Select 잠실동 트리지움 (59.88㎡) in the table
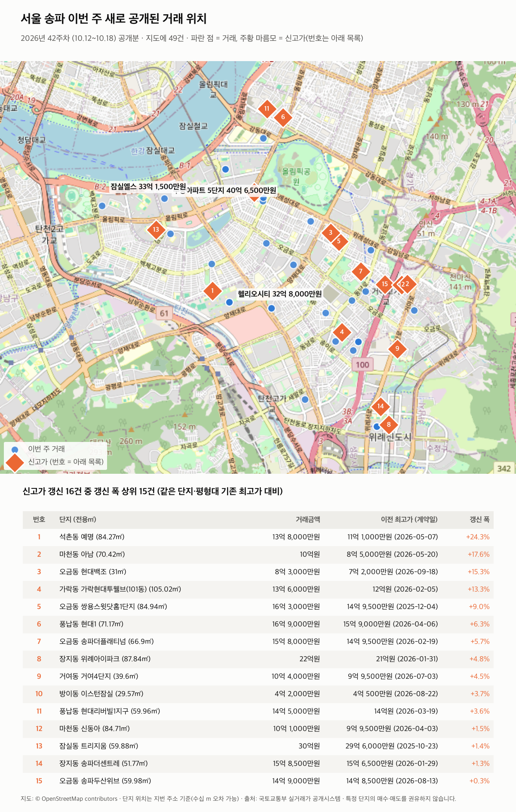 99,746
